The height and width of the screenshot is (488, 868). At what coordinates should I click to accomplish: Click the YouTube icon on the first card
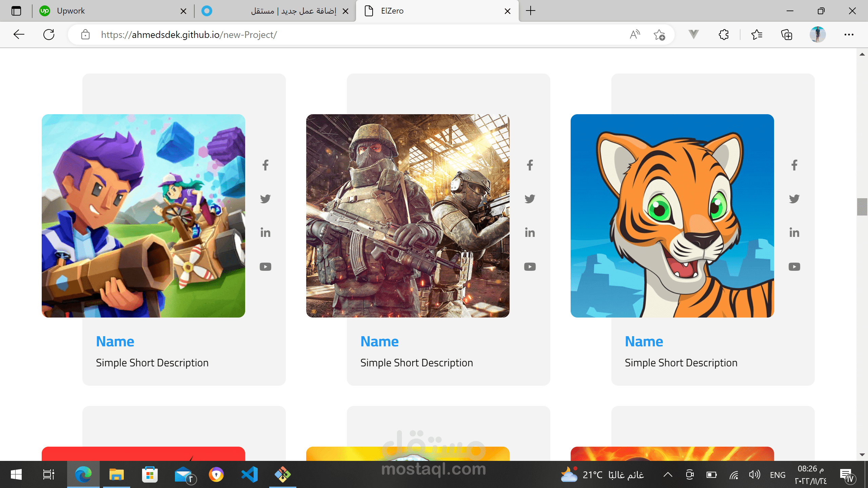[x=265, y=267]
